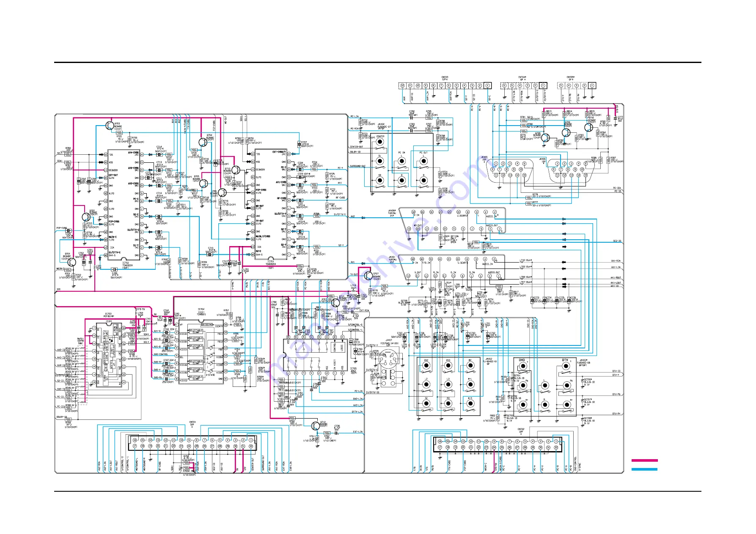Select the IC701 TDA6920X chip body

click(x=271, y=204)
